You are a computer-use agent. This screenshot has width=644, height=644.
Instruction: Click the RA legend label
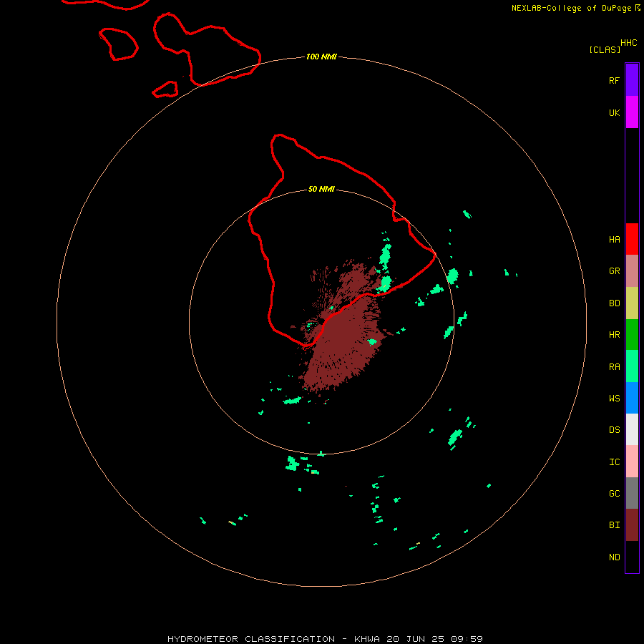click(x=614, y=367)
